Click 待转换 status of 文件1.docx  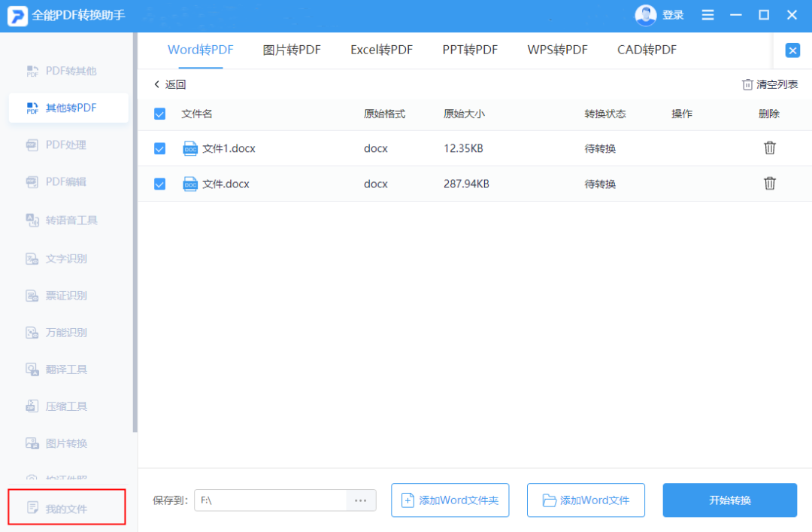600,149
